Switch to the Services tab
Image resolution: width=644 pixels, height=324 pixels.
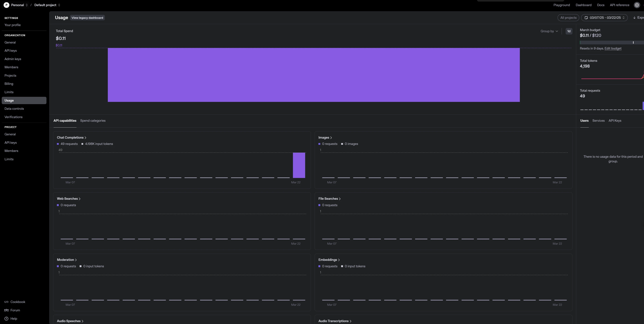point(598,121)
